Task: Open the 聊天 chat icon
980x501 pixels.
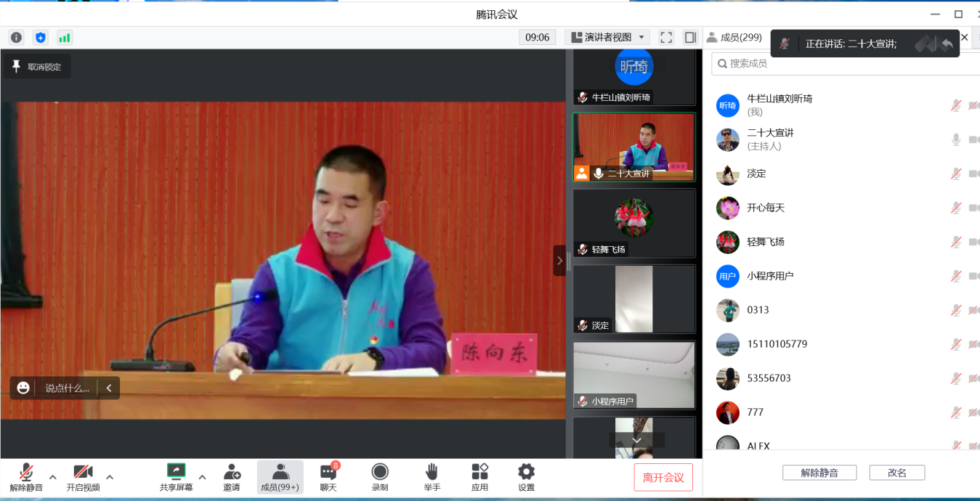Action: click(x=328, y=477)
